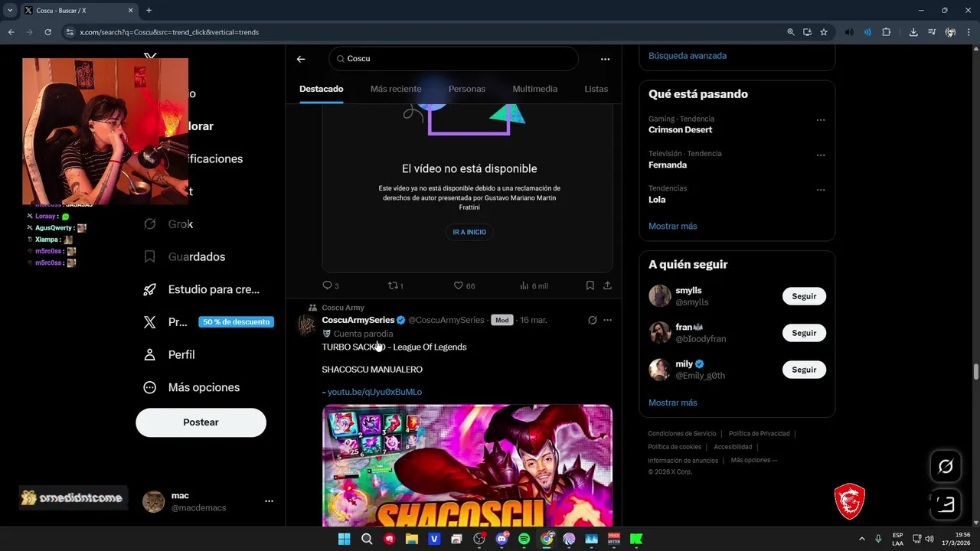Open the youtu.be/qUyu0xBuMLo link
980x551 pixels.
(374, 392)
